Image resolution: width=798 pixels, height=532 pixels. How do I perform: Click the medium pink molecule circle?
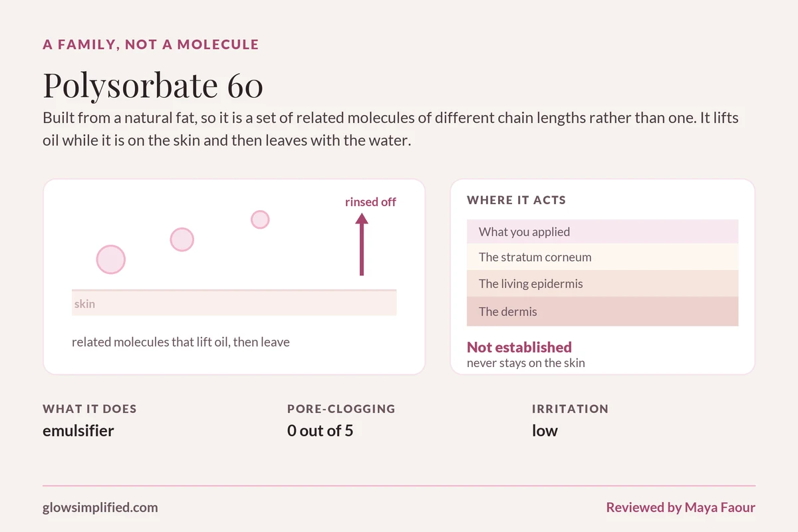pyautogui.click(x=182, y=239)
